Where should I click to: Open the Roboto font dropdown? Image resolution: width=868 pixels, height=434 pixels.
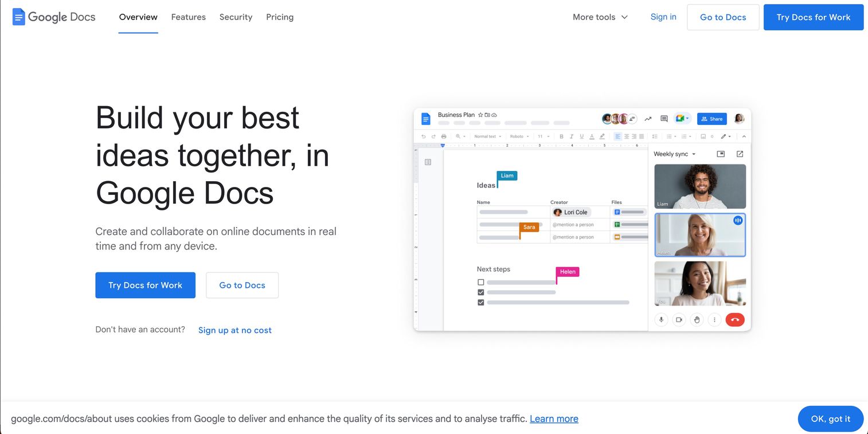(x=519, y=136)
